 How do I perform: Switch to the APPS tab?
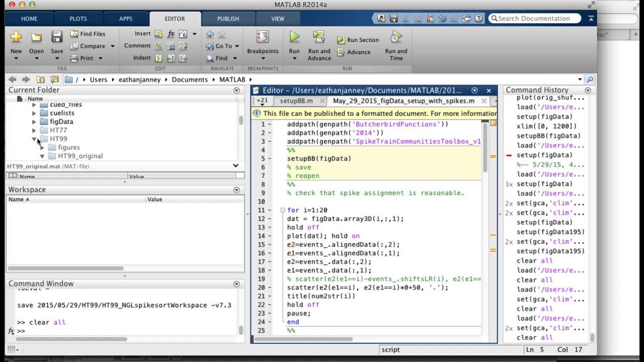(x=126, y=19)
